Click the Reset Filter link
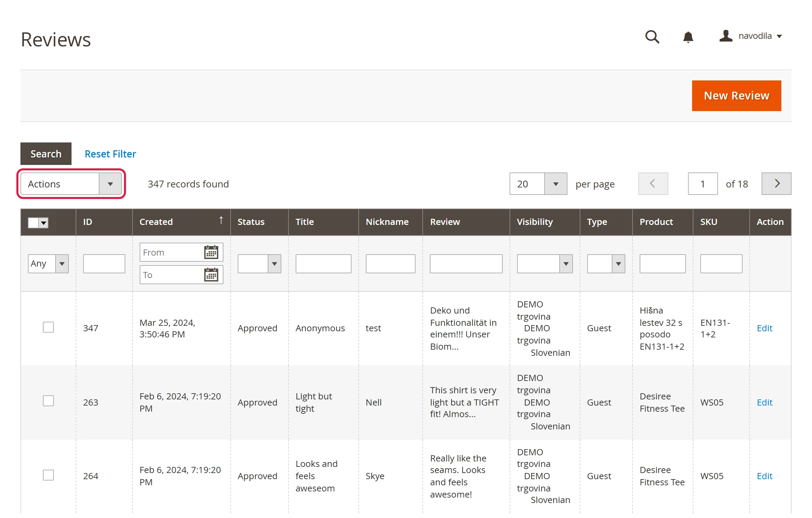This screenshot has width=812, height=518. [x=110, y=154]
